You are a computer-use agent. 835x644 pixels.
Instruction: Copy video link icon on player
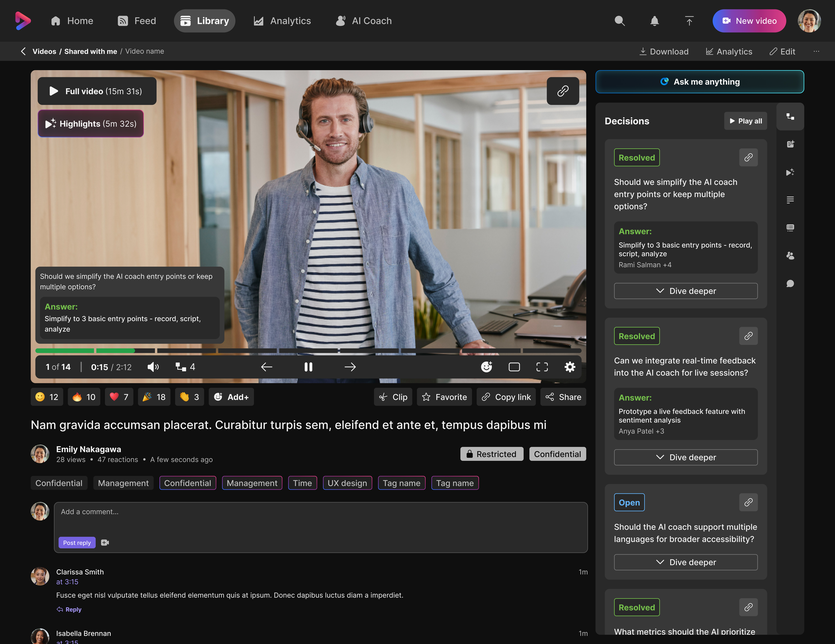coord(563,91)
